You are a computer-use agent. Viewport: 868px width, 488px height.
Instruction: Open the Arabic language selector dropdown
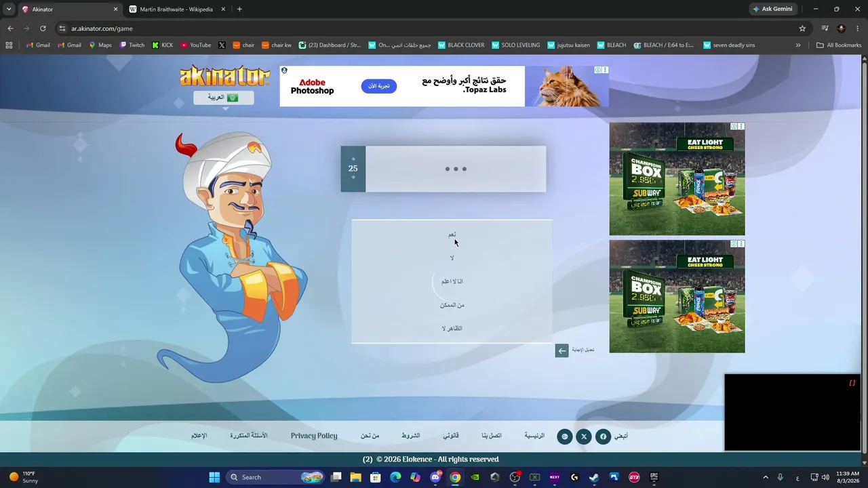click(x=224, y=98)
